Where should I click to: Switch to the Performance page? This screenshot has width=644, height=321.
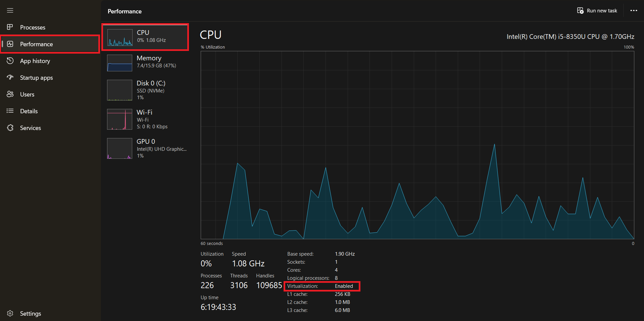[x=36, y=44]
